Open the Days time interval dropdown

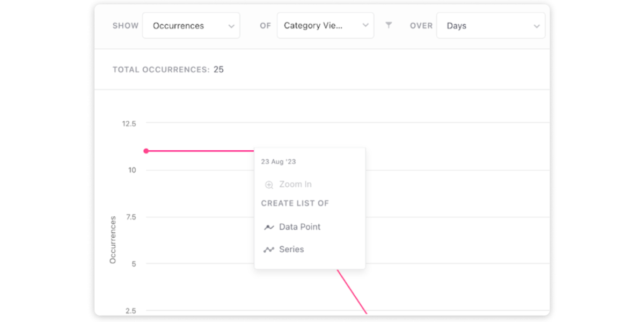pyautogui.click(x=491, y=25)
